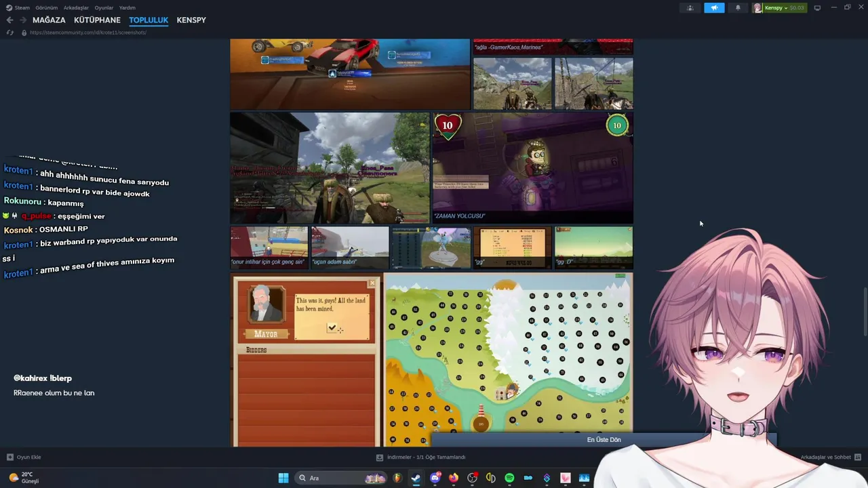The height and width of the screenshot is (488, 868).
Task: Open the winged statue screenshot thumbnail
Action: coord(431,248)
